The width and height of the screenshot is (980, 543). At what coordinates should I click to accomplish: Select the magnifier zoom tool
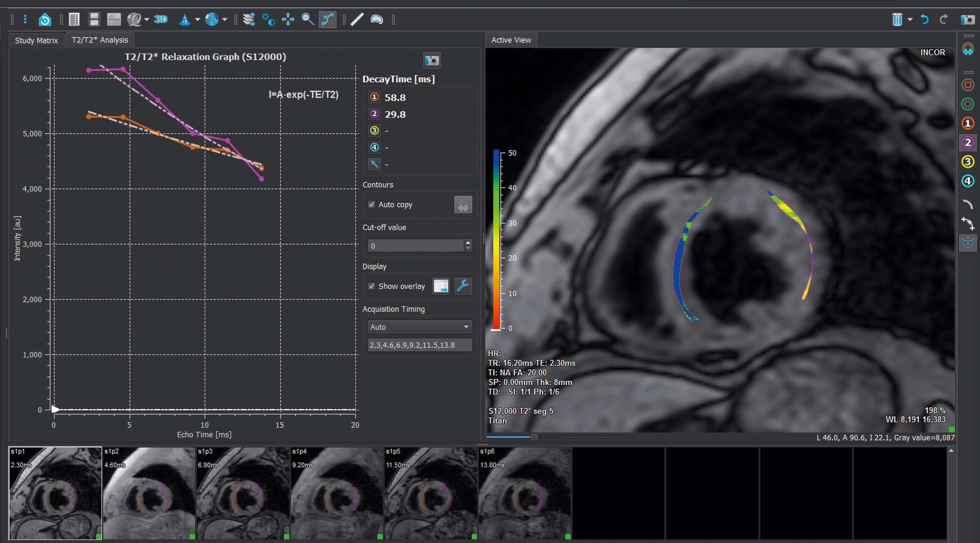307,19
